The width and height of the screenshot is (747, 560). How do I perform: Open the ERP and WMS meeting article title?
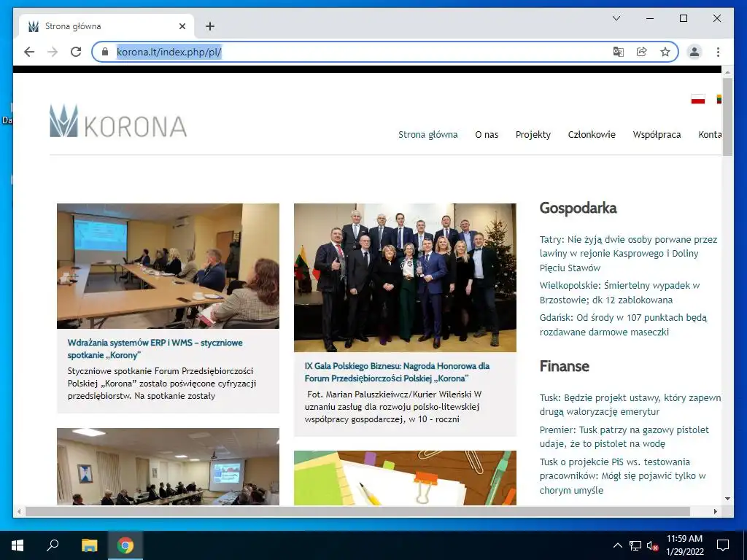click(155, 349)
